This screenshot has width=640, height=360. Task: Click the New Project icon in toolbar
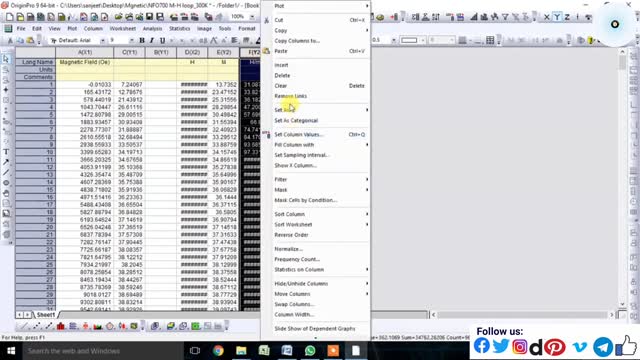click(9, 17)
